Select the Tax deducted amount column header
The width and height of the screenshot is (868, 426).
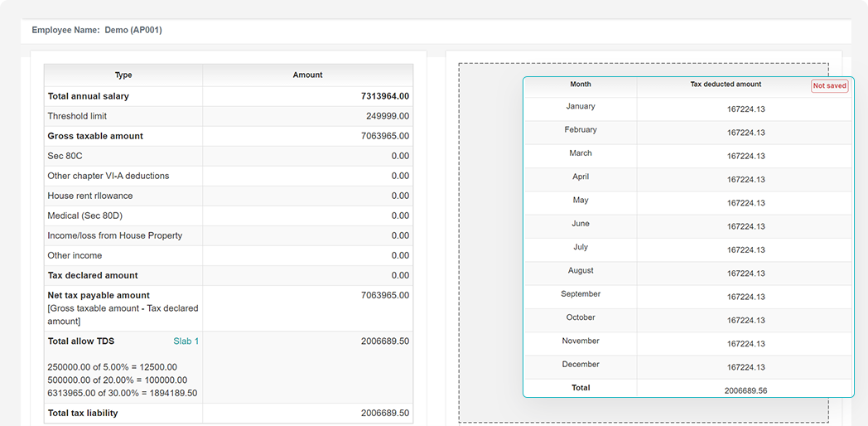point(726,85)
